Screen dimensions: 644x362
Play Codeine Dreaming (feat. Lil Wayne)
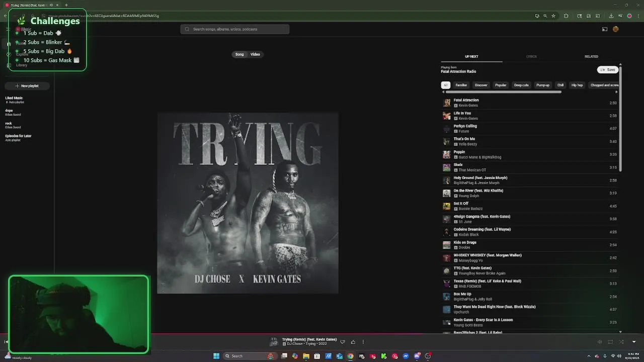tap(531, 232)
